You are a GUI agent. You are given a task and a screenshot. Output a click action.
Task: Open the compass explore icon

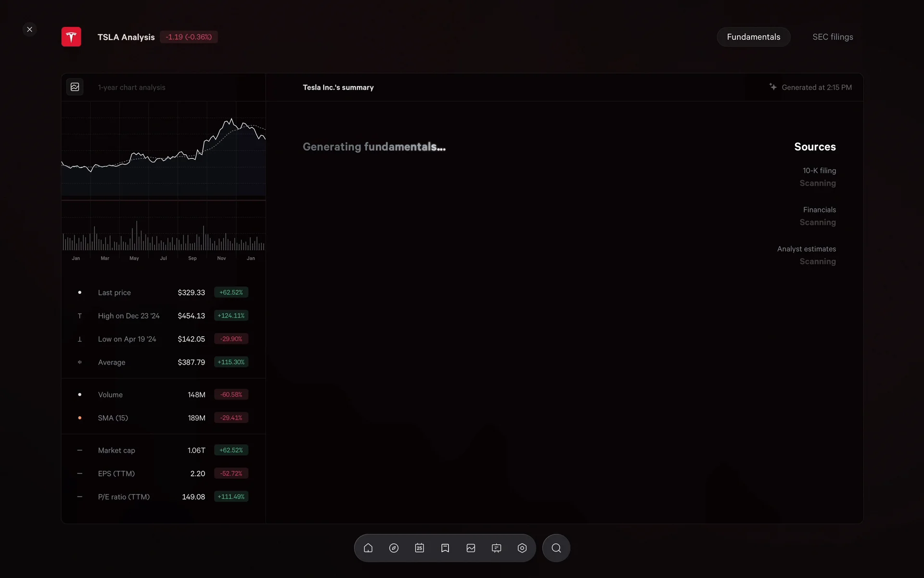coord(394,548)
